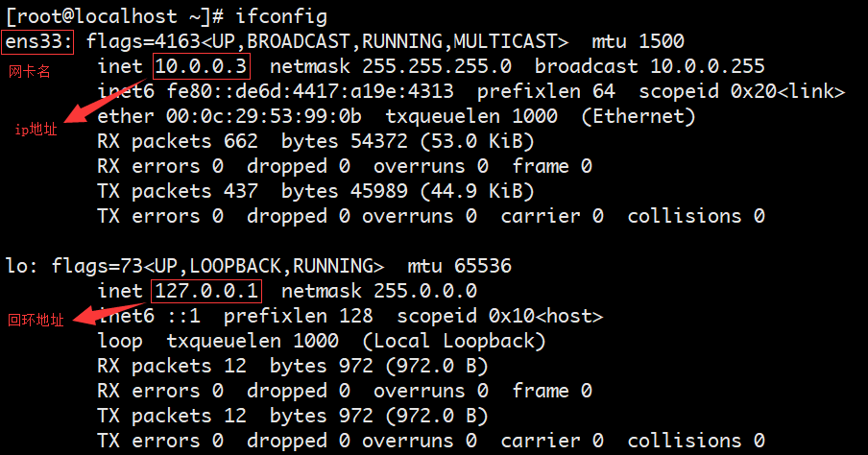
Task: Click the ifconfig command text
Action: point(281,16)
